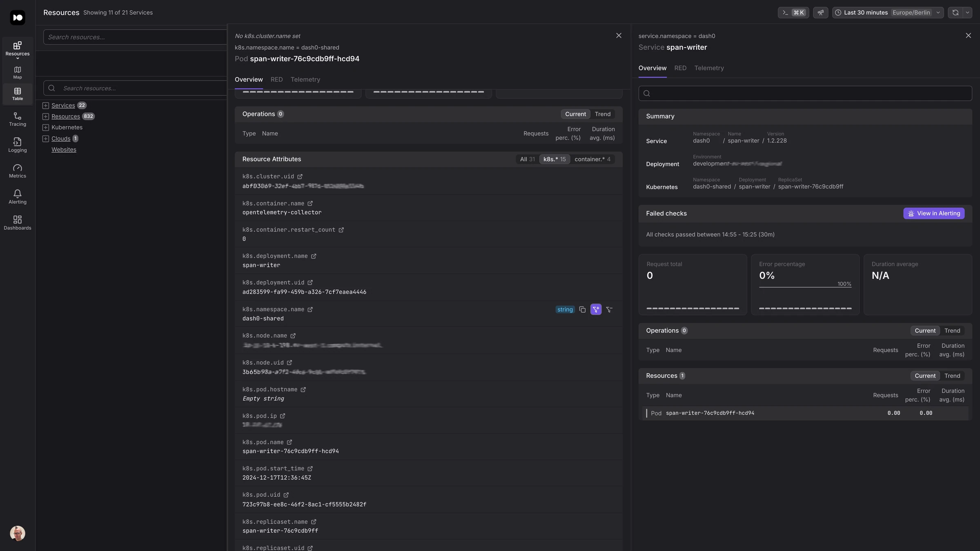Toggle Trend in service Operations section

coord(952,331)
